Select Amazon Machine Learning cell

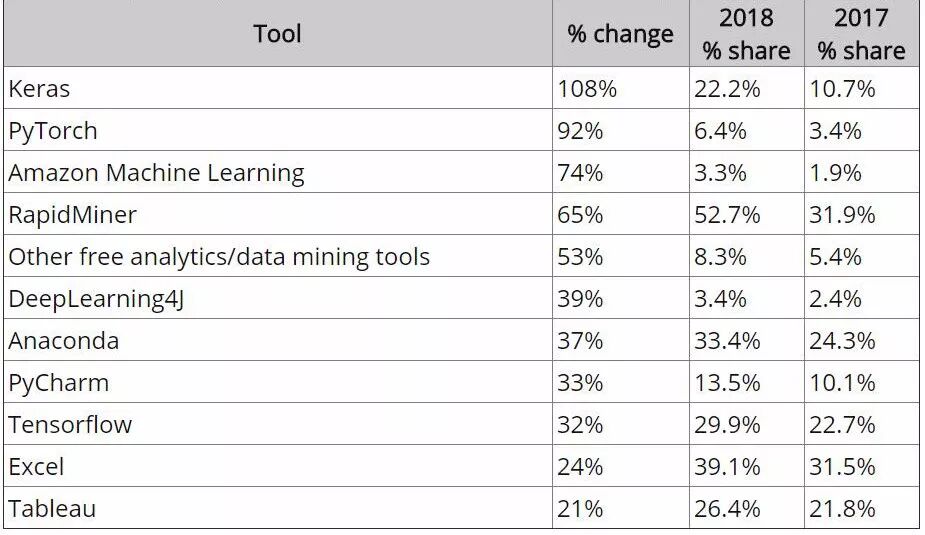(278, 172)
